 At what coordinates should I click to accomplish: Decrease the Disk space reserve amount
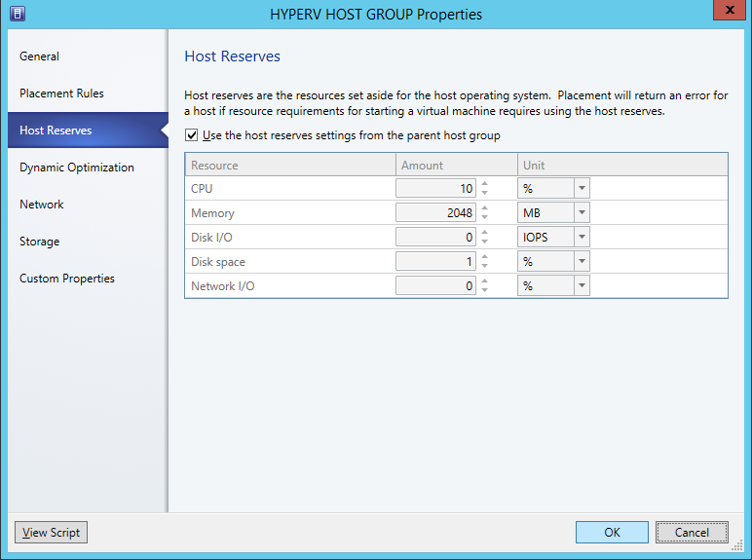484,266
